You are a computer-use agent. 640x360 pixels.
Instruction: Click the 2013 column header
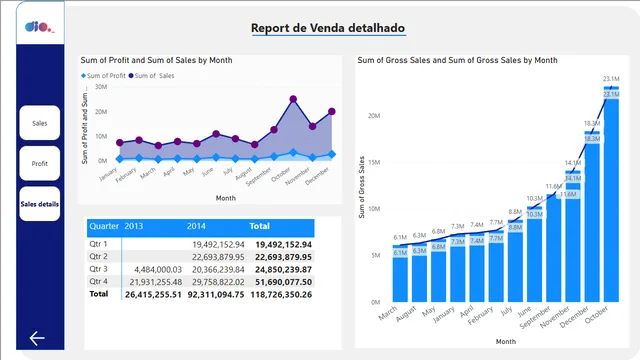coord(134,226)
